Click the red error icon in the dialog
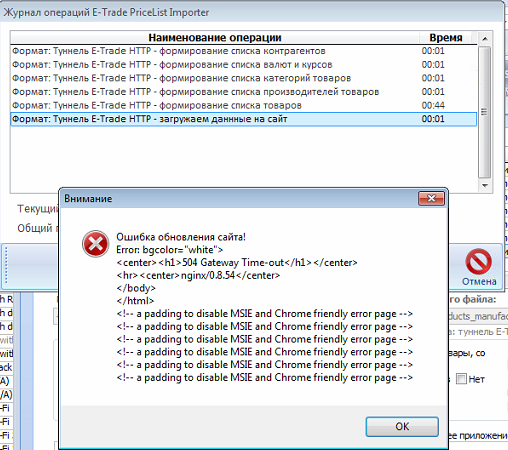This screenshot has height=450, width=508. [96, 244]
